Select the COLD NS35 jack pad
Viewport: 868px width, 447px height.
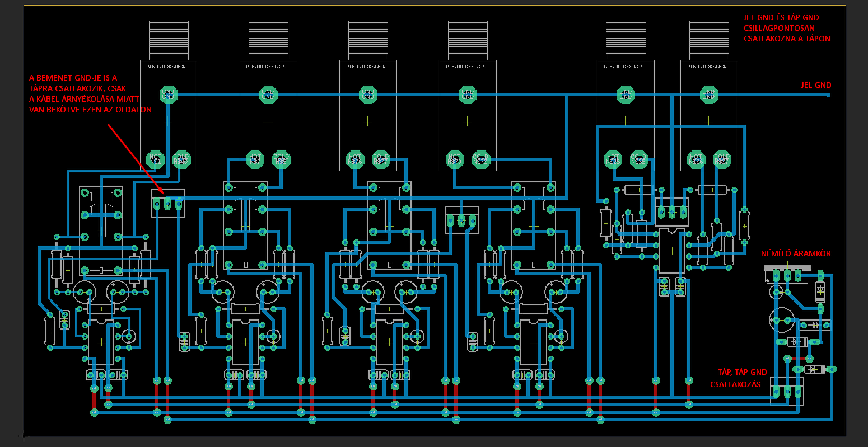(x=639, y=159)
